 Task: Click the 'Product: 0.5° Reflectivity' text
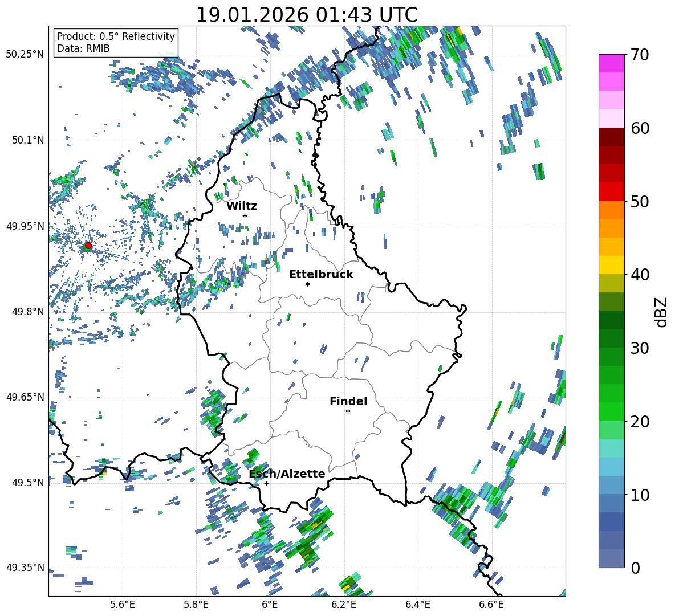tap(116, 36)
